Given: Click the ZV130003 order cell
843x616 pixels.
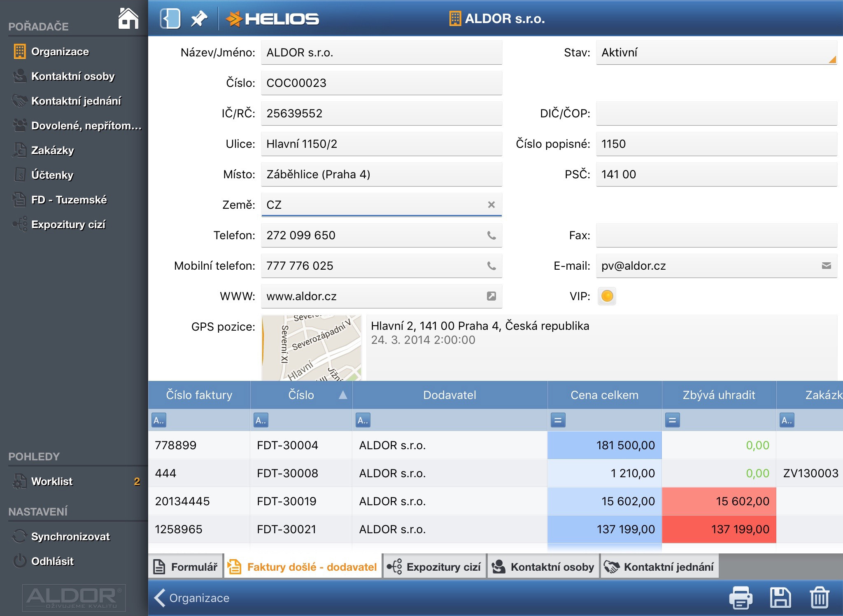Looking at the screenshot, I should point(810,473).
